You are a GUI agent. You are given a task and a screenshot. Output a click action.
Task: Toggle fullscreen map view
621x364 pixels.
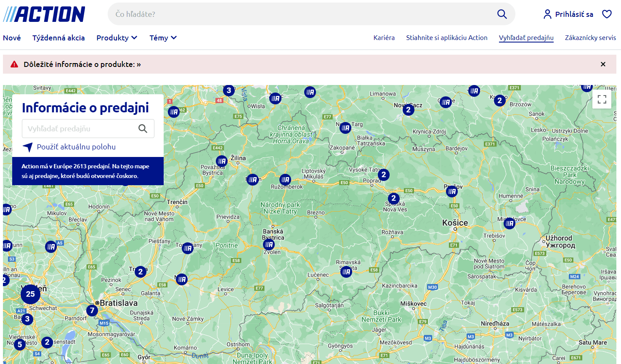click(x=602, y=99)
